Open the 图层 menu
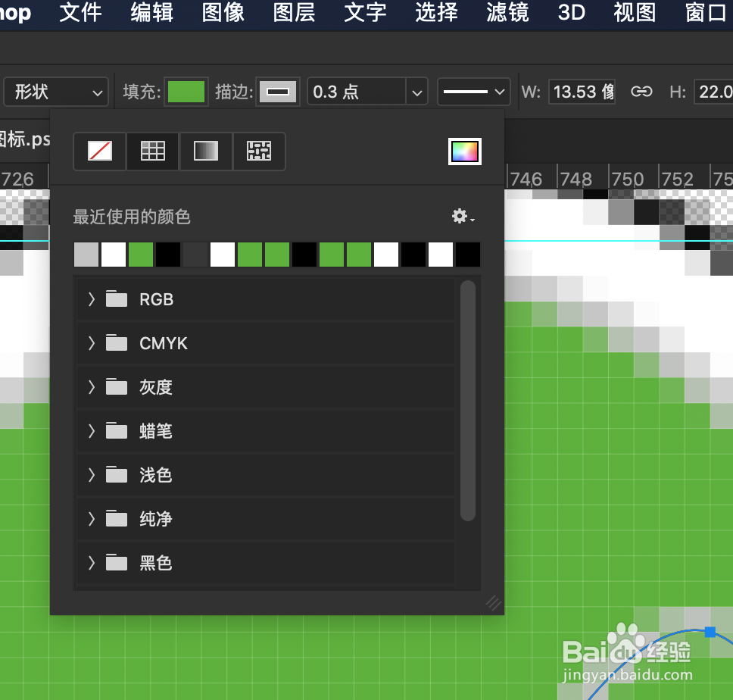The image size is (733, 700). point(294,13)
